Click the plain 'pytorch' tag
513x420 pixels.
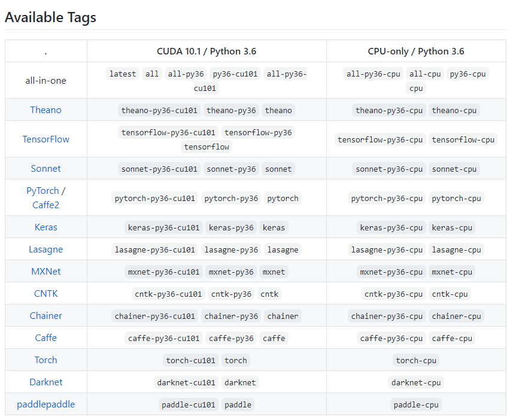[283, 198]
